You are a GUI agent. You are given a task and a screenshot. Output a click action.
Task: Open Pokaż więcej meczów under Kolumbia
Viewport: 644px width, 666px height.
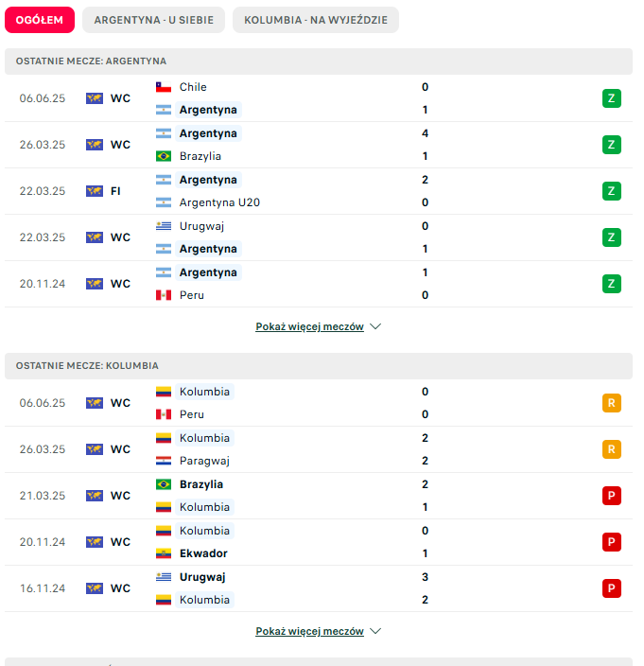[x=309, y=631]
